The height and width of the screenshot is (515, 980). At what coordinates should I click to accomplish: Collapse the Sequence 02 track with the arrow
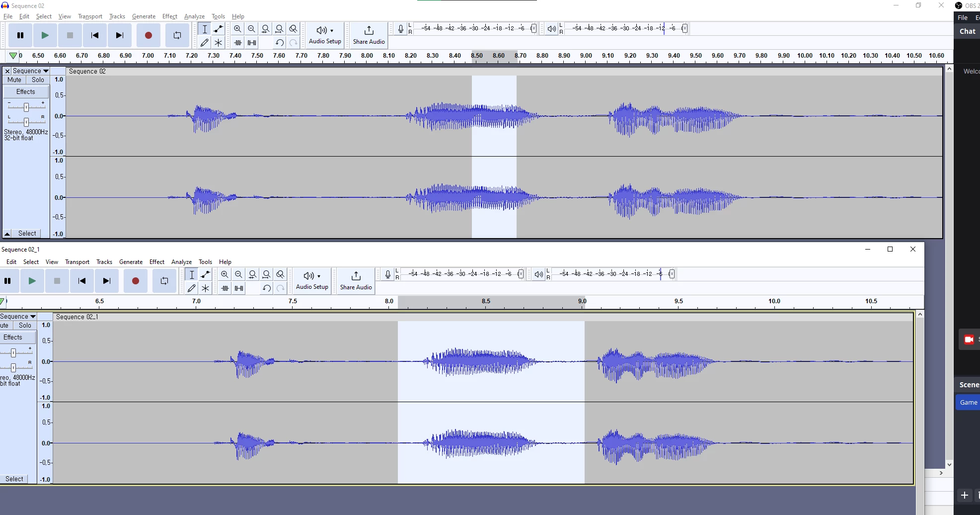point(7,233)
